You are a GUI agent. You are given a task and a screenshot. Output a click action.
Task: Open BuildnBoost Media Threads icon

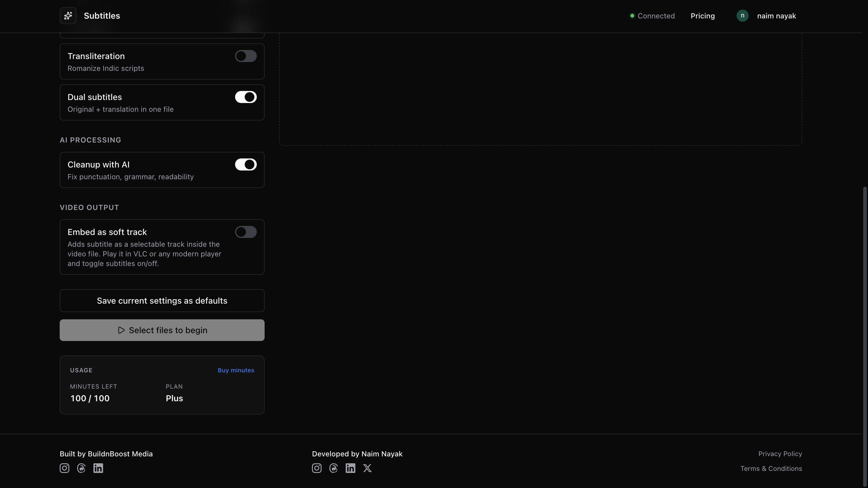click(x=81, y=468)
